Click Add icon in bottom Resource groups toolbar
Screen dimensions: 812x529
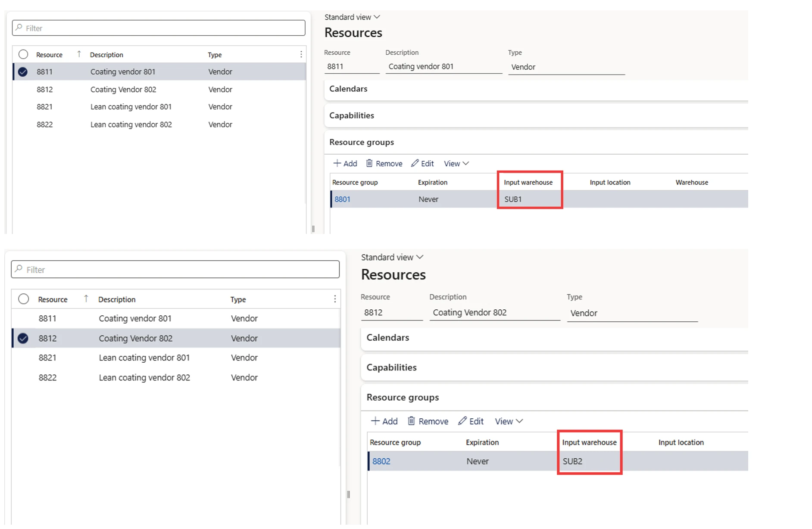click(375, 421)
